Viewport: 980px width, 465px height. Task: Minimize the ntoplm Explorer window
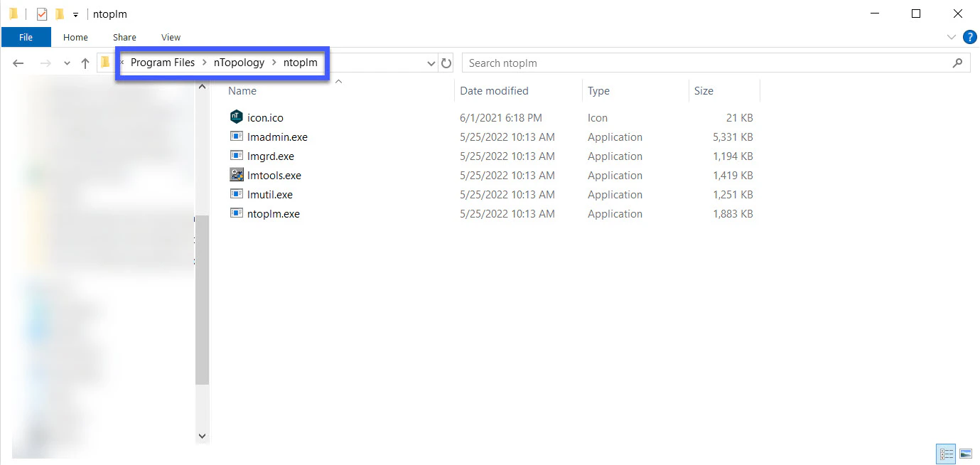tap(875, 14)
